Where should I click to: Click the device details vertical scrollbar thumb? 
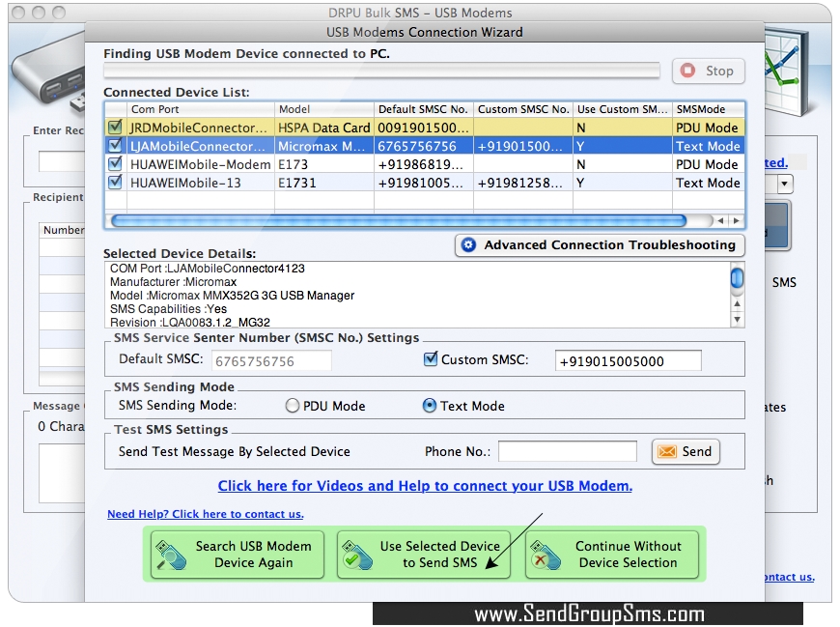coord(737,278)
